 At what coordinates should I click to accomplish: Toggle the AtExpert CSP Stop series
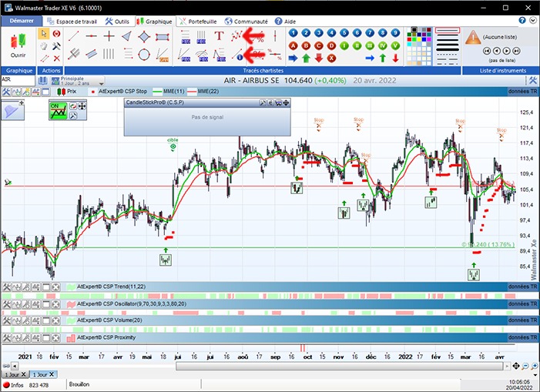[119, 92]
